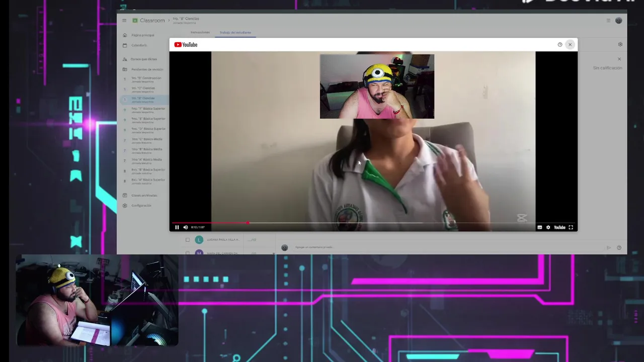This screenshot has width=644, height=362.
Task: Open the account avatar menu
Action: click(x=619, y=21)
